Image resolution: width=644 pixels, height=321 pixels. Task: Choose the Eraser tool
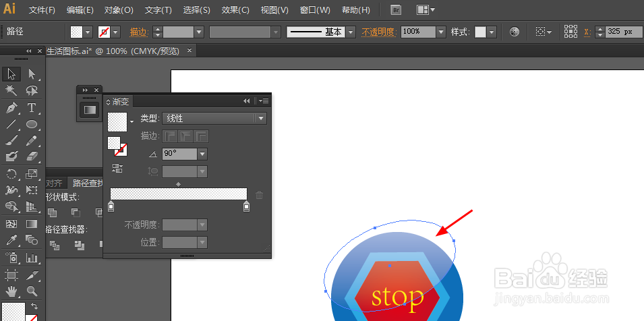(32, 156)
